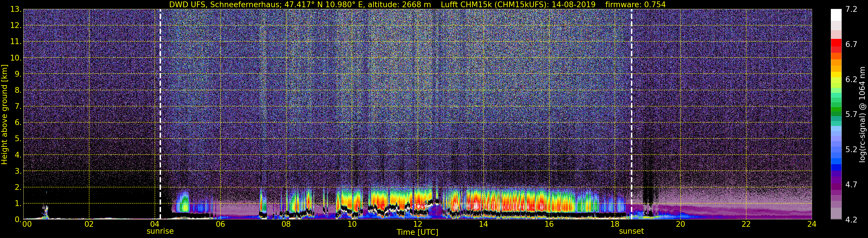Click the '7.2' colorbar value
Image resolution: width=868 pixels, height=238 pixels.
click(851, 10)
